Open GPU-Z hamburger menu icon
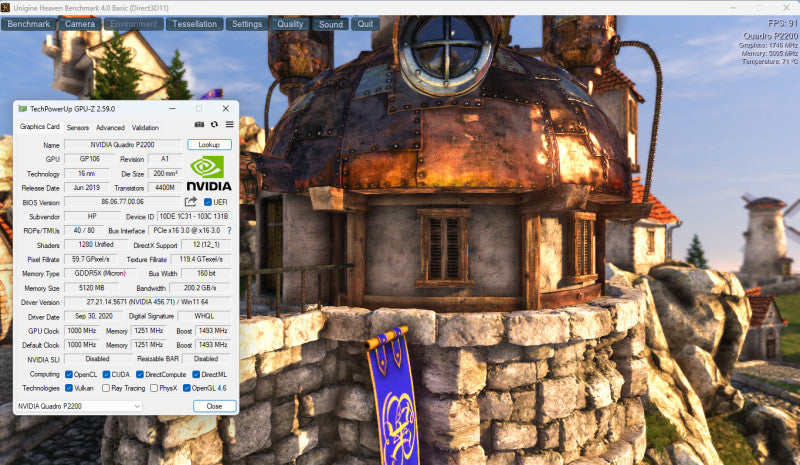The image size is (800, 465). coord(230,125)
